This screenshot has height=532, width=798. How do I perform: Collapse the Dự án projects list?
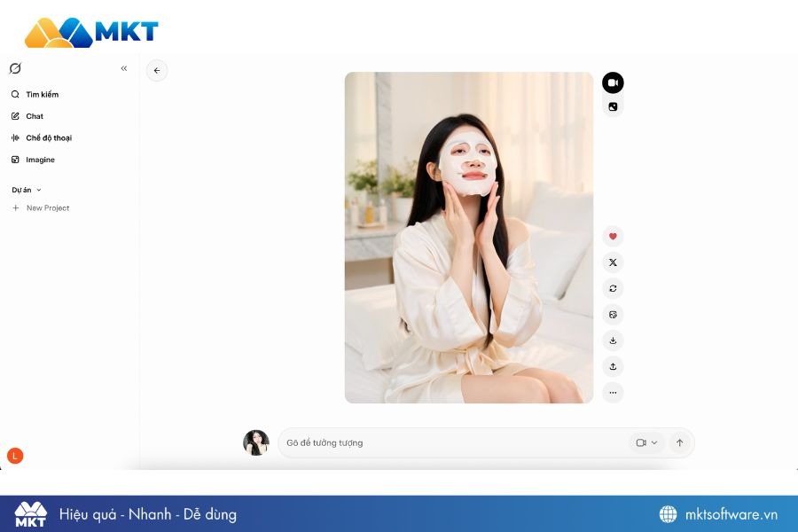click(27, 190)
